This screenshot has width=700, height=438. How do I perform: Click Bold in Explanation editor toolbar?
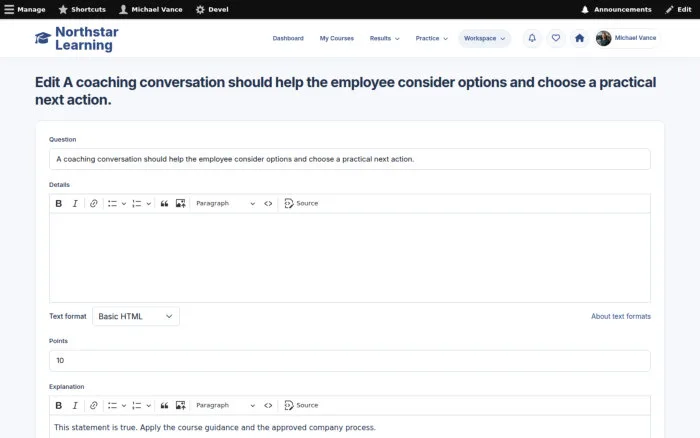(58, 405)
